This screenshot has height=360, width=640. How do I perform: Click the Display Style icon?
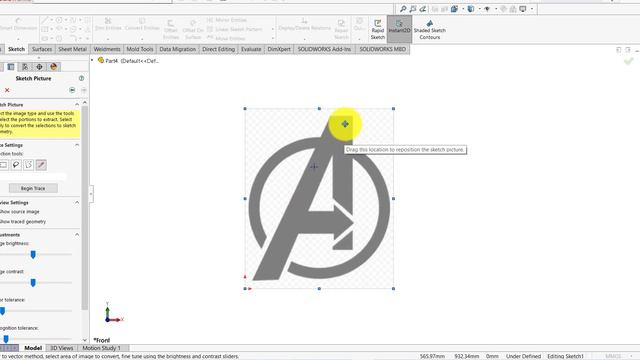pyautogui.click(x=471, y=9)
